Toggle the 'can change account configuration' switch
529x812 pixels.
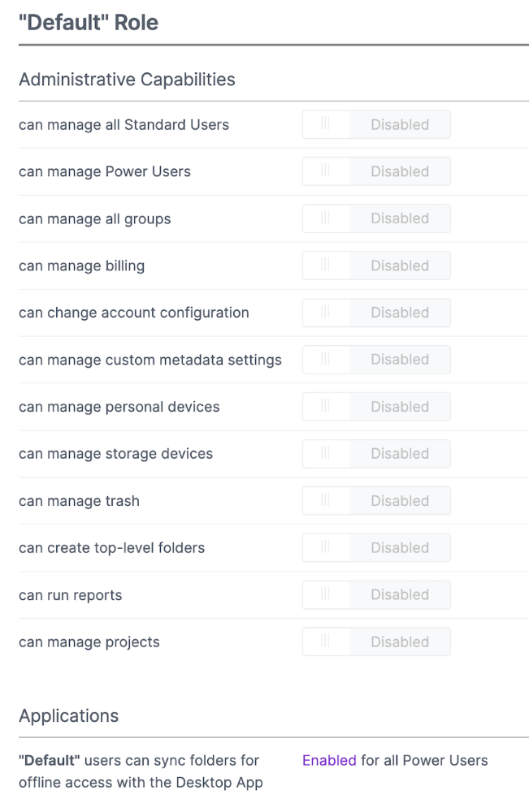pos(376,313)
